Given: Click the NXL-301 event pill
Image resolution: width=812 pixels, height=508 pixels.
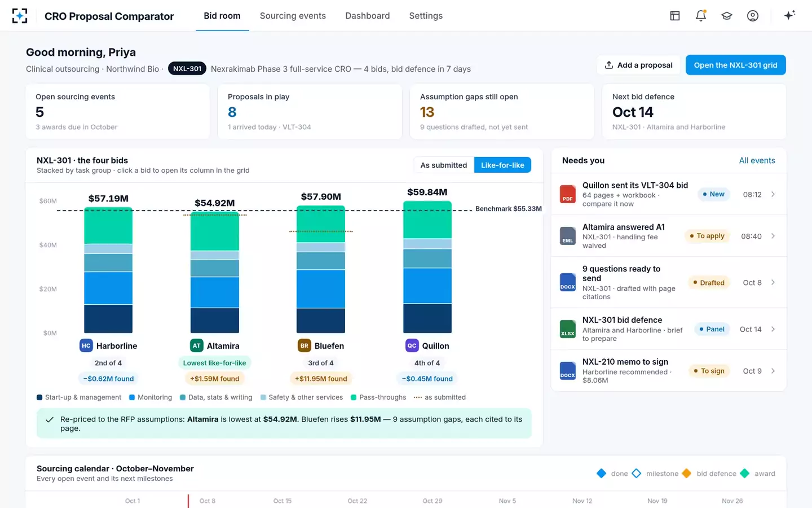Looking at the screenshot, I should click(187, 69).
